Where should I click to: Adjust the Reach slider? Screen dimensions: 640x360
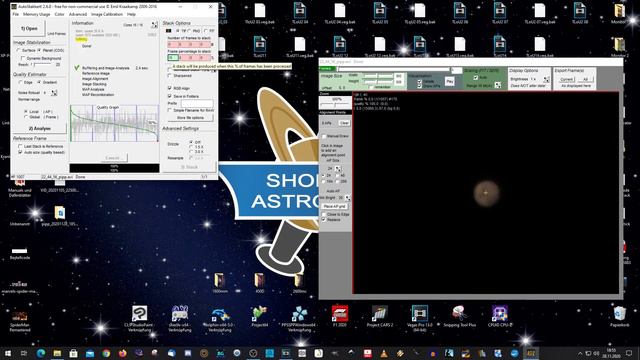point(42,64)
